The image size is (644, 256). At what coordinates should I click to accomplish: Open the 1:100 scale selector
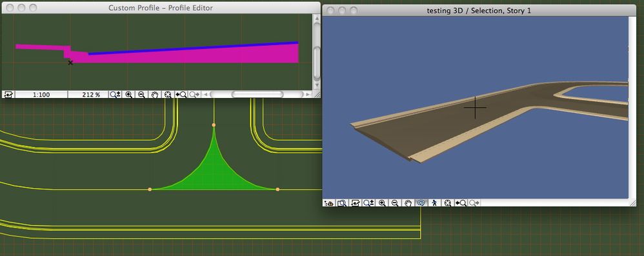click(x=41, y=94)
